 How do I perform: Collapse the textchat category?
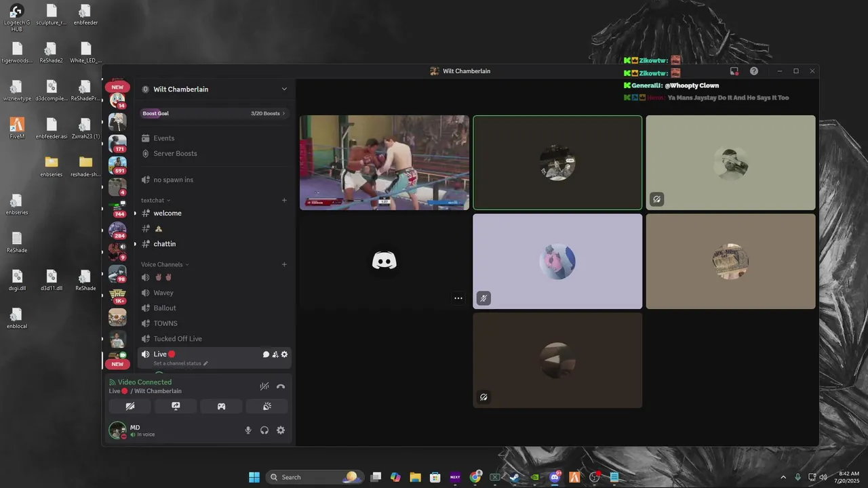tap(155, 200)
